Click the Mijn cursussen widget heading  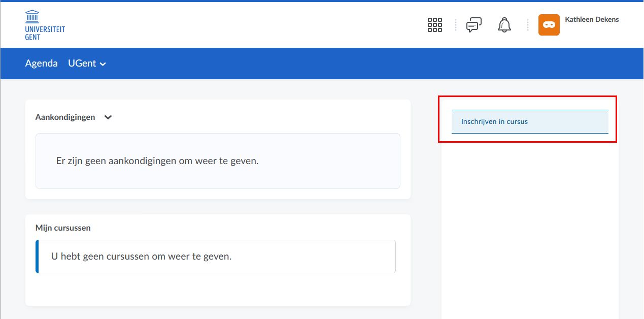[63, 228]
